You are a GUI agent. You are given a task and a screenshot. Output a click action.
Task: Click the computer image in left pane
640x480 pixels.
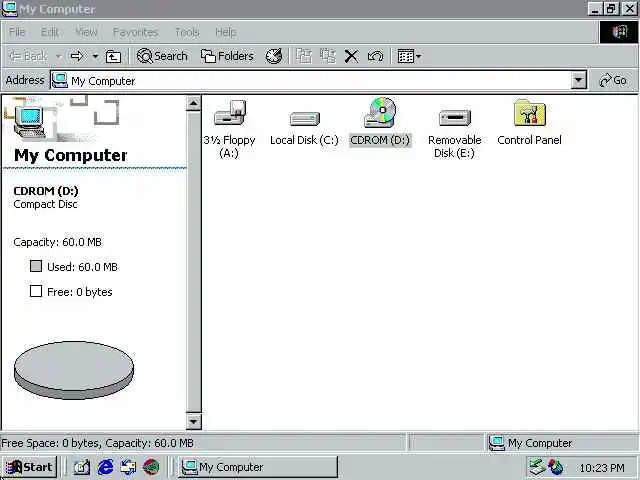tap(29, 122)
